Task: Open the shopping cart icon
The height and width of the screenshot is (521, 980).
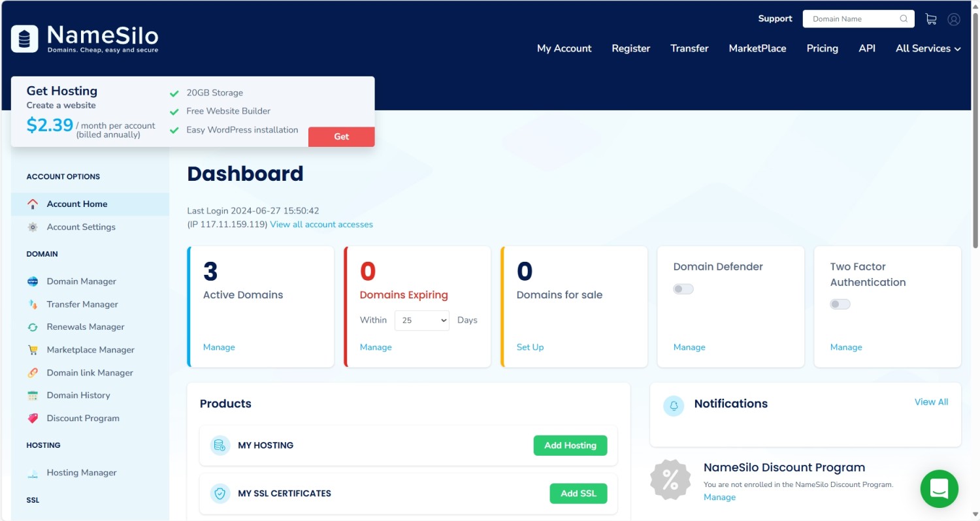Action: 931,19
